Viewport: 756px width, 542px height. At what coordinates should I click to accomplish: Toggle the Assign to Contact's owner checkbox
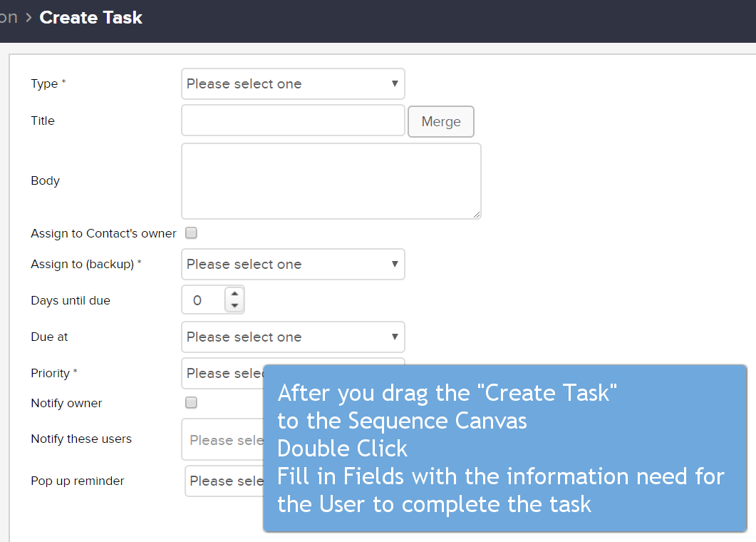(191, 233)
